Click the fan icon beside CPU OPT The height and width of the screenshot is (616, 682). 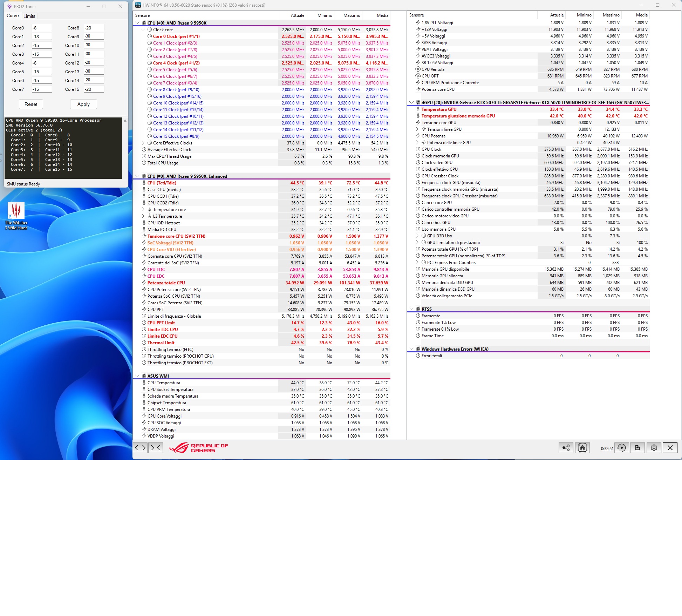[x=418, y=76]
